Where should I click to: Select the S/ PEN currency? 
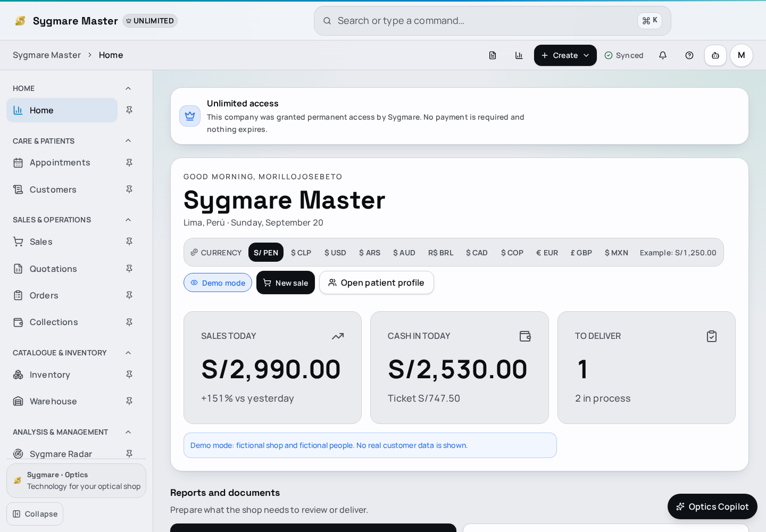(266, 252)
